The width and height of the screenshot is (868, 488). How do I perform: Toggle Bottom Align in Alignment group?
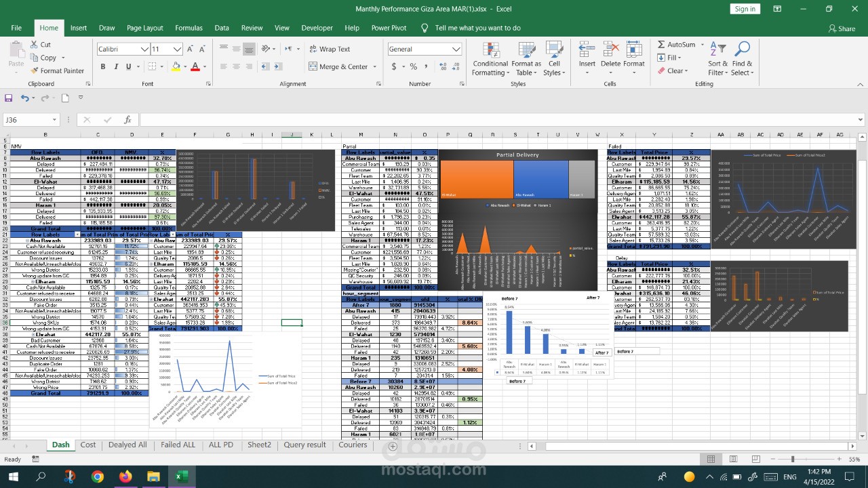point(249,49)
